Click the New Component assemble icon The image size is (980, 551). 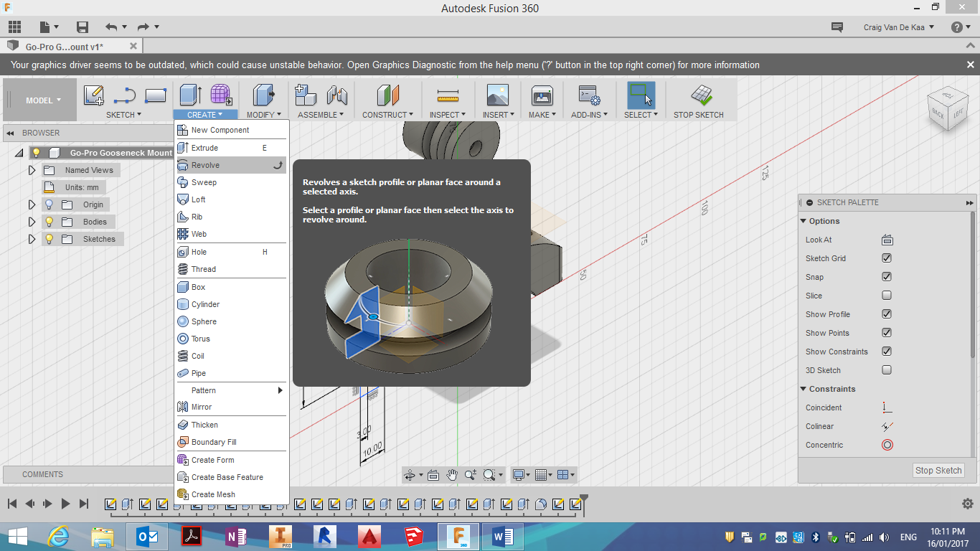pos(306,95)
